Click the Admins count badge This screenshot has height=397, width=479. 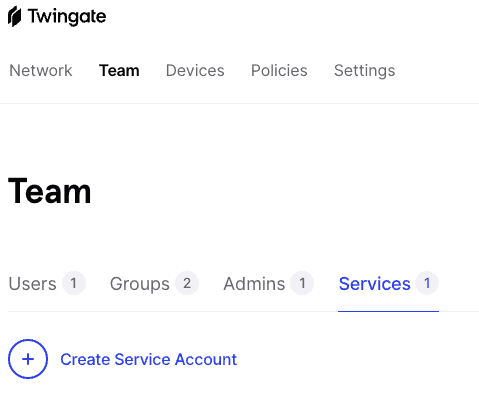(x=302, y=283)
